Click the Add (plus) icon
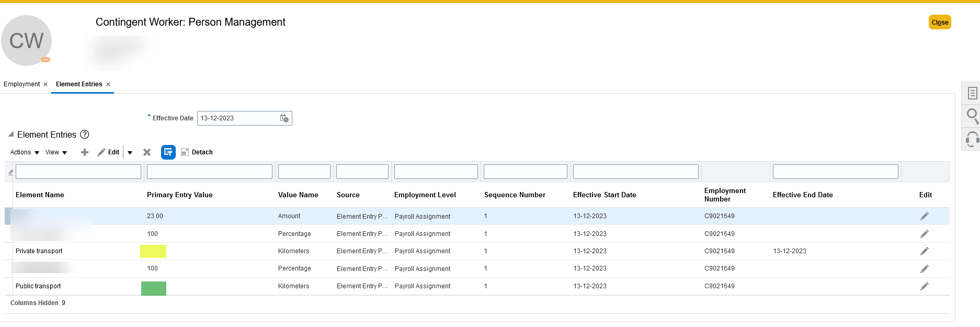 tap(85, 152)
